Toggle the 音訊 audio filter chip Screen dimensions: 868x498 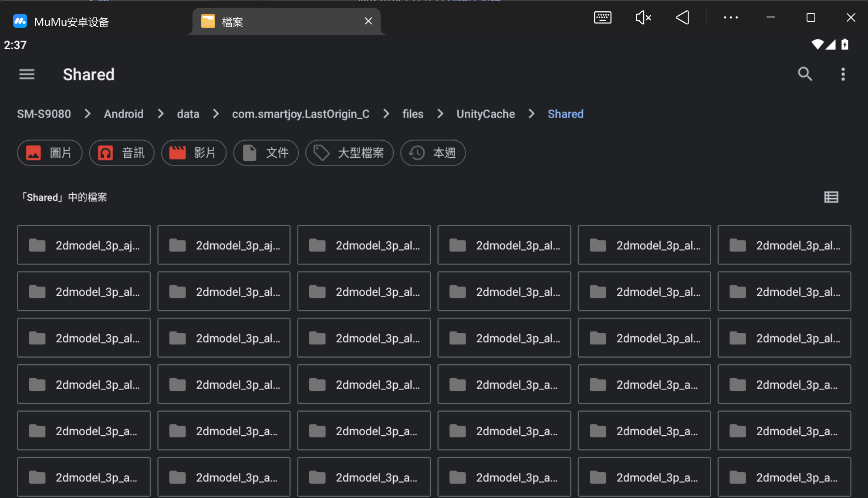tap(122, 153)
